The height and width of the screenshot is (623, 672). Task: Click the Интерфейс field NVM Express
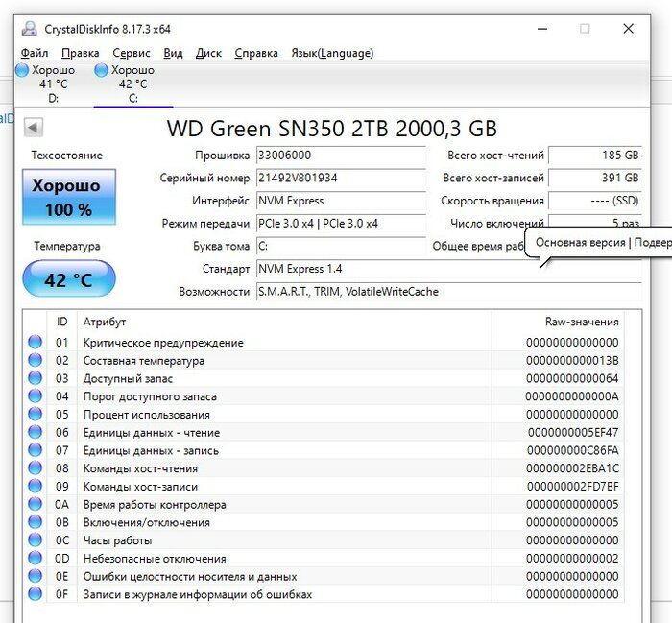click(341, 201)
